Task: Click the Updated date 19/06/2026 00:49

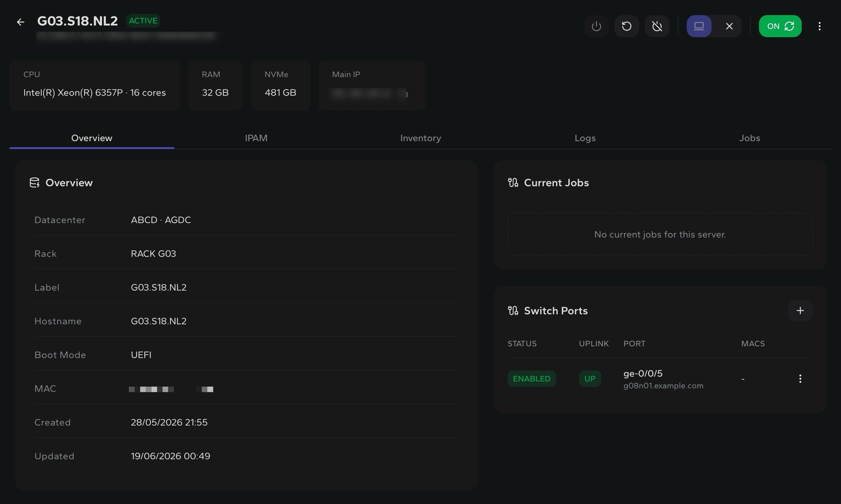Action: tap(170, 456)
